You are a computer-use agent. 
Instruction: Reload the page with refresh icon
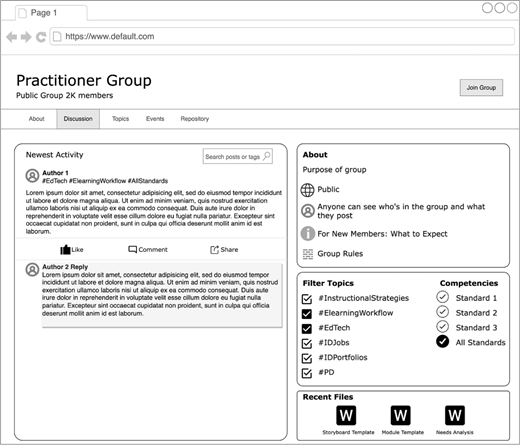[x=41, y=37]
